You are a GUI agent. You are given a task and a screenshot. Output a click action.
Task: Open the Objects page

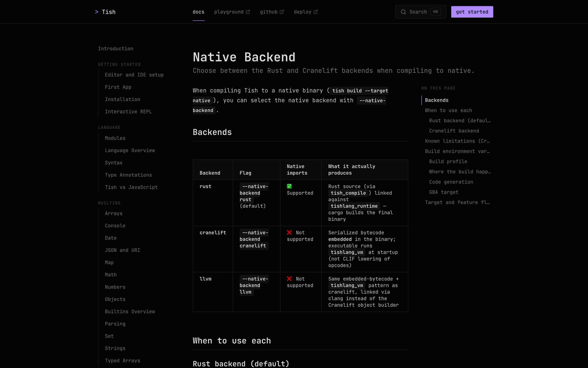115,299
